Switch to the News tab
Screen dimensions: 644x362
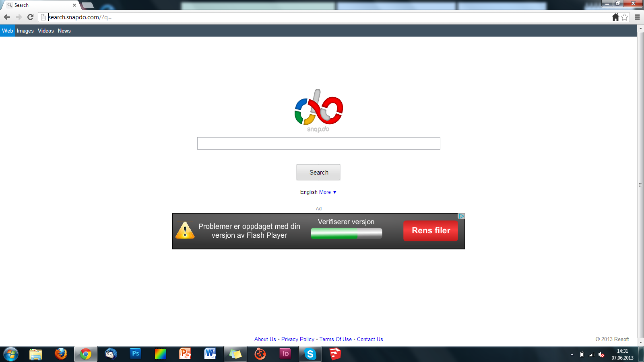click(x=64, y=31)
